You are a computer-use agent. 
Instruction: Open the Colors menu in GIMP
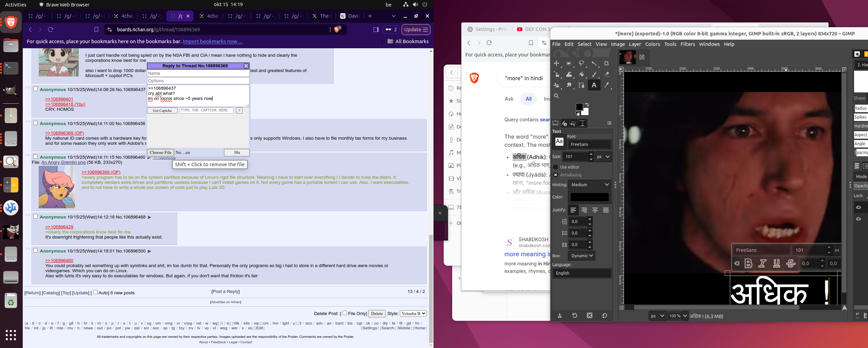click(x=652, y=44)
